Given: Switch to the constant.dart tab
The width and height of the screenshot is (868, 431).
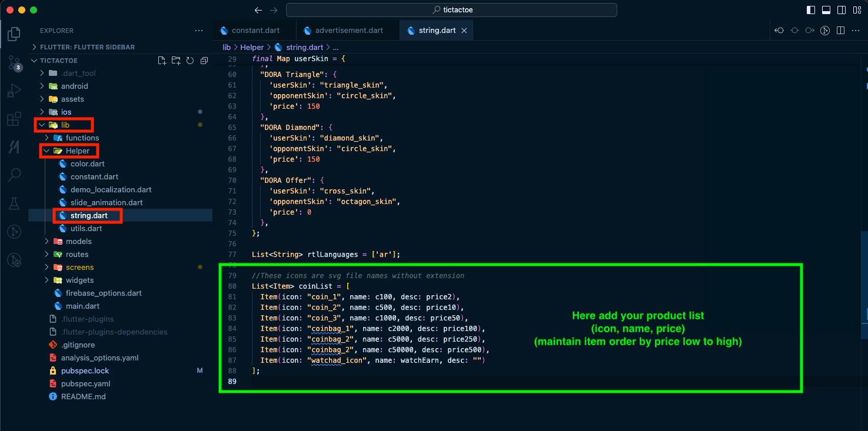Looking at the screenshot, I should click(x=255, y=31).
